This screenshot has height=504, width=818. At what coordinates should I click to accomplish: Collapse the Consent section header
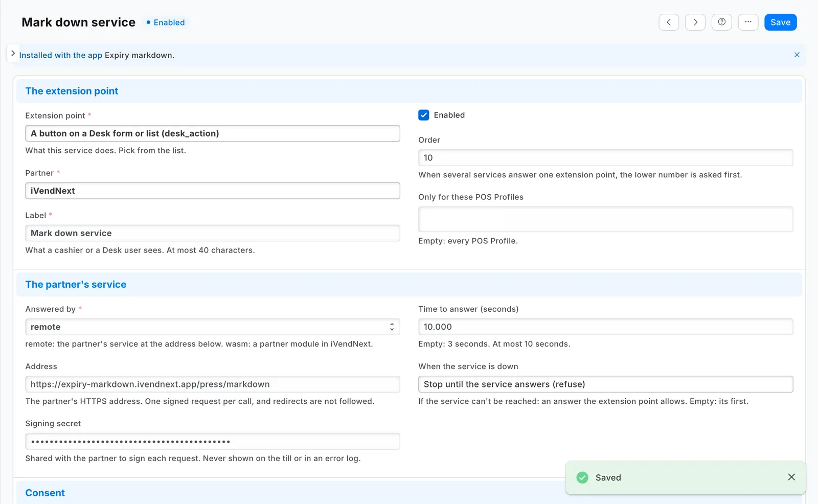409,493
